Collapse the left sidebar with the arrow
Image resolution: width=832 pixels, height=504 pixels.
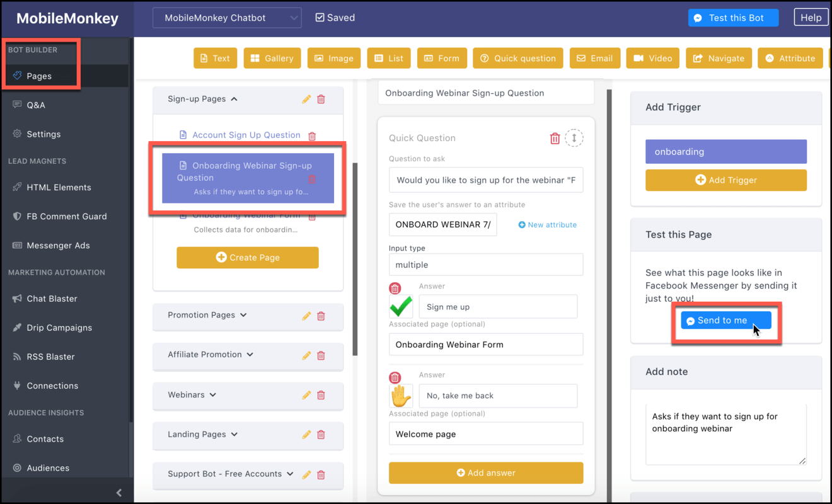[x=119, y=493]
